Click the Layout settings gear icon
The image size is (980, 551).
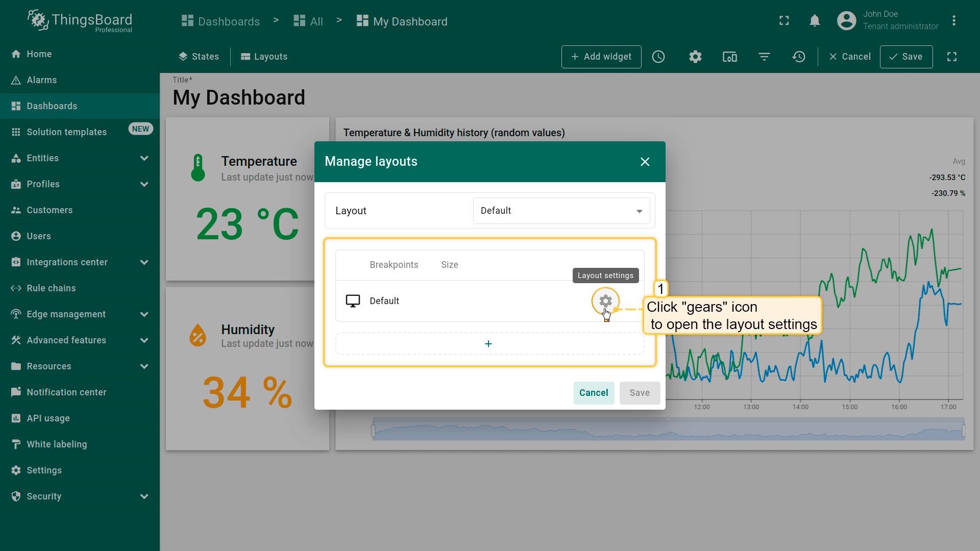[605, 301]
